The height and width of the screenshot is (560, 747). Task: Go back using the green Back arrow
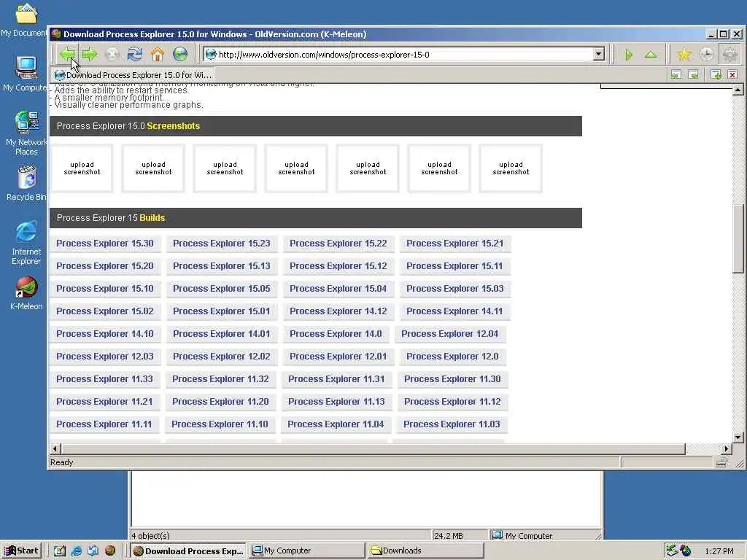(67, 54)
